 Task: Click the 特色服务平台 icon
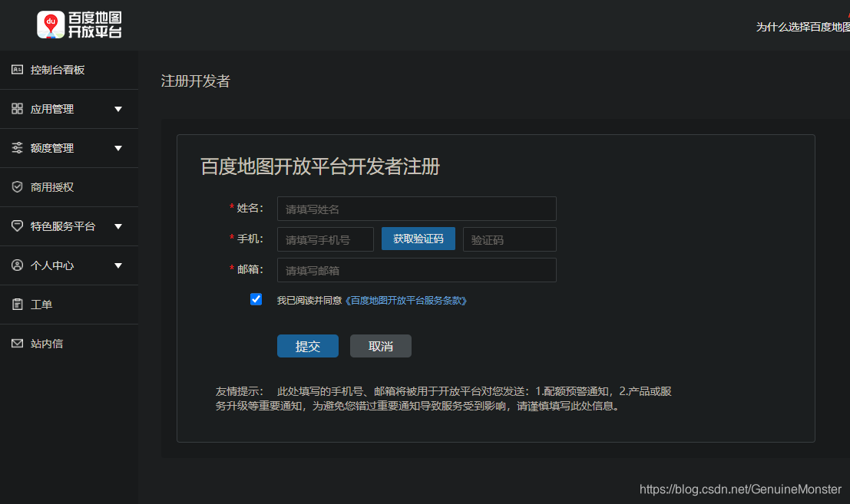coord(18,226)
